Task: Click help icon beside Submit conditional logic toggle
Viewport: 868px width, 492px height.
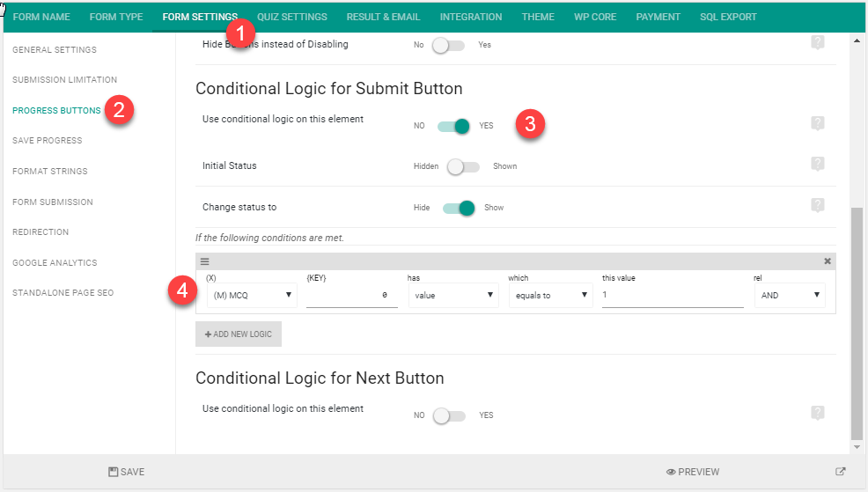Action: point(817,123)
